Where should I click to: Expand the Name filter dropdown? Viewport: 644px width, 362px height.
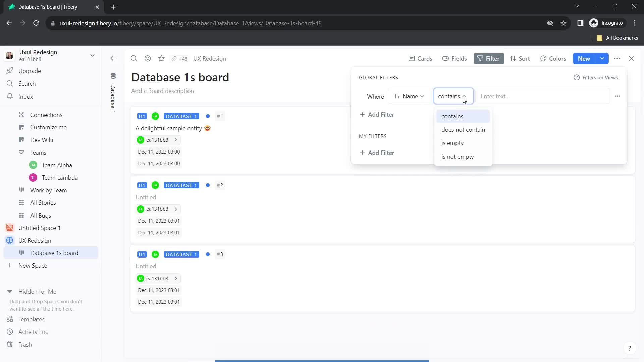pos(408,96)
